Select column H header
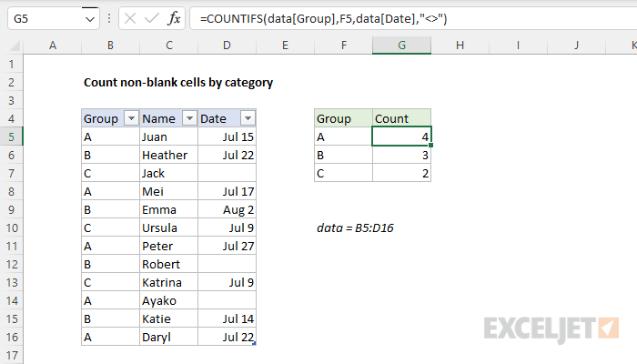Screen dimensions: 637x364 coord(460,45)
